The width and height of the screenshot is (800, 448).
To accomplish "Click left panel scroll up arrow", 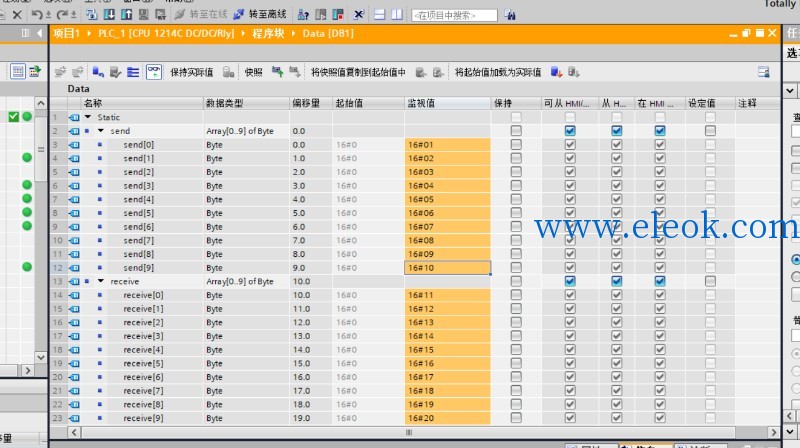I will coord(41,103).
